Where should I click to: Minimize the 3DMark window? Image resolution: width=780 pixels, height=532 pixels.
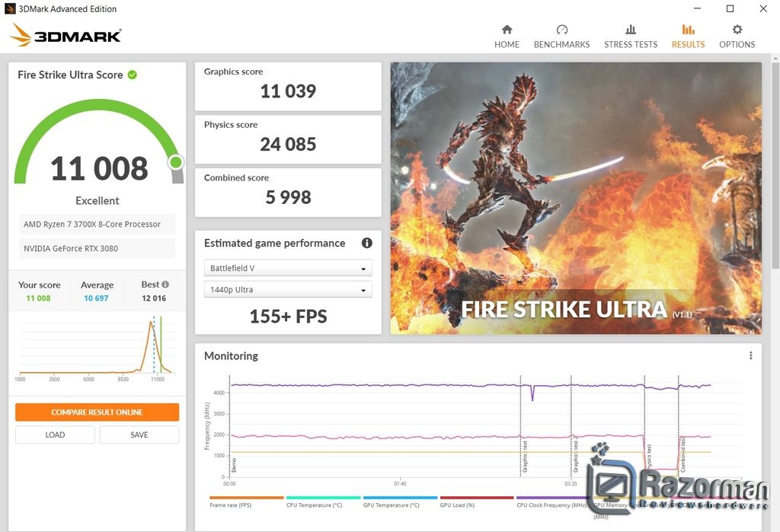[x=698, y=8]
